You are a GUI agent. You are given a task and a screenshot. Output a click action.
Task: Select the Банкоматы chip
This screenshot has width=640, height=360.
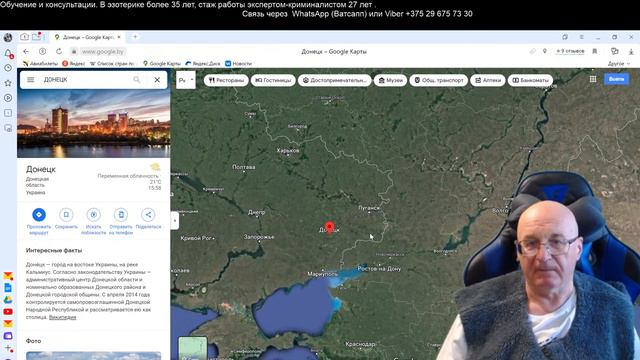(x=530, y=80)
